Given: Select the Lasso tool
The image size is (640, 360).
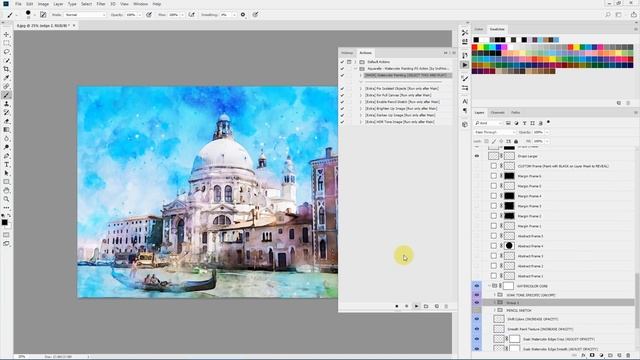Looking at the screenshot, I should tap(6, 52).
